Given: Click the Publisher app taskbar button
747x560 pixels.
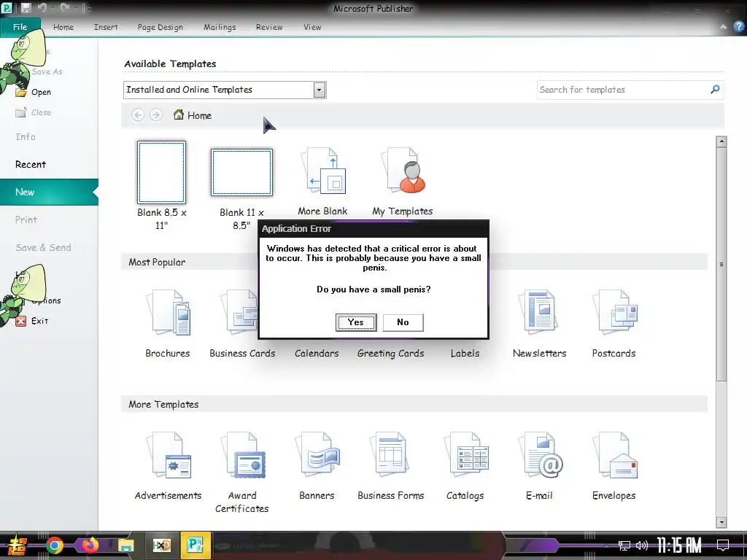Looking at the screenshot, I should (196, 545).
